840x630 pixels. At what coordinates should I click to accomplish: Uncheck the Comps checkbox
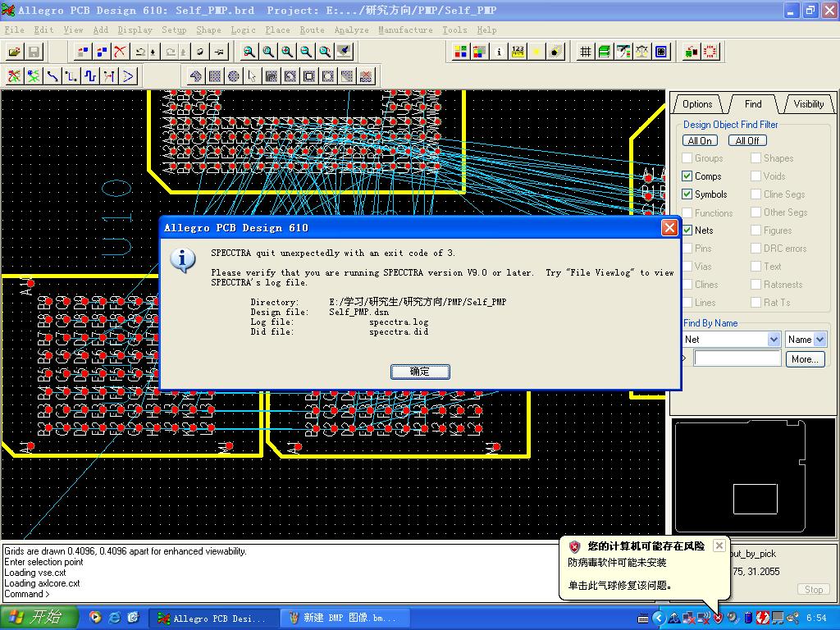pyautogui.click(x=687, y=176)
